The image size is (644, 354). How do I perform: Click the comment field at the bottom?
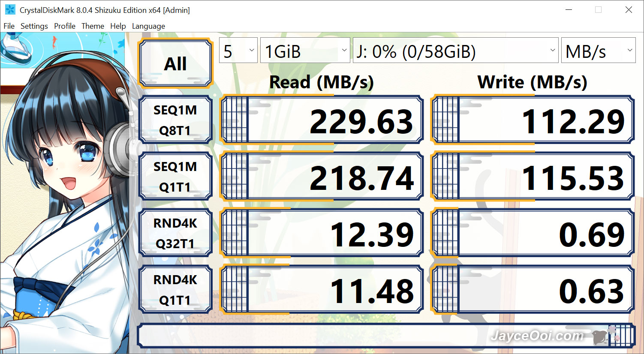[386, 336]
